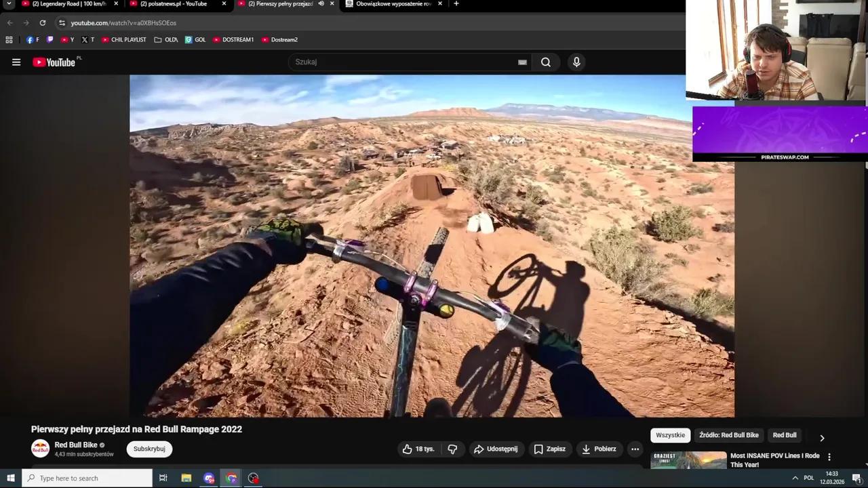Open Facebook bookmark F

pyautogui.click(x=33, y=40)
